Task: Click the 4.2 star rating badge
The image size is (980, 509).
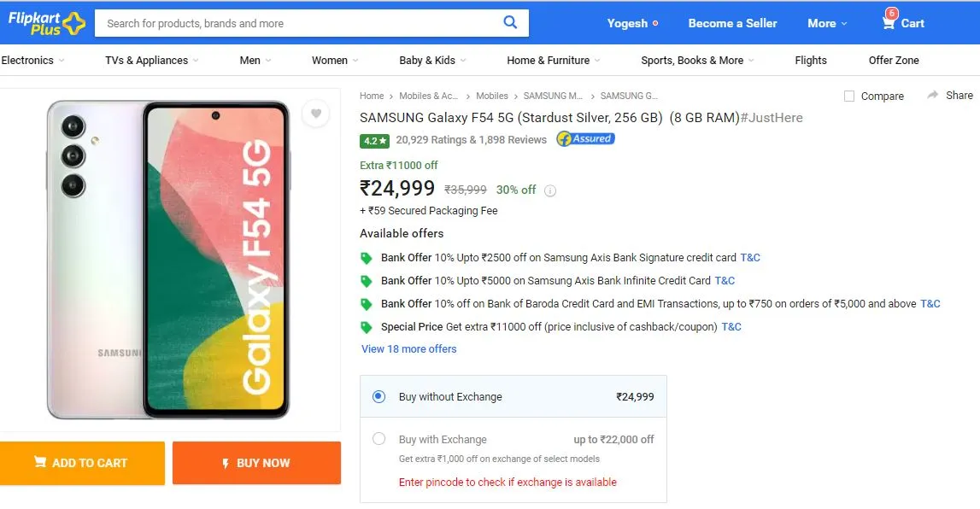Action: pos(374,141)
